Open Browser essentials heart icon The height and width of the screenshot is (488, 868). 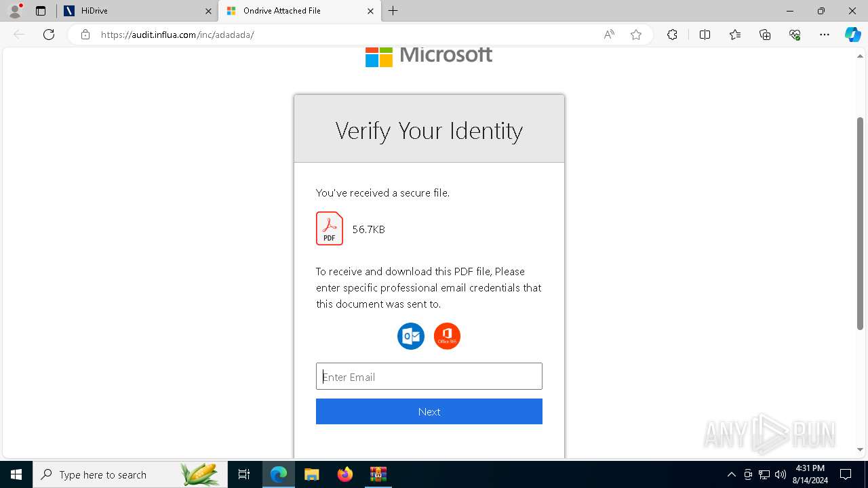click(x=795, y=35)
